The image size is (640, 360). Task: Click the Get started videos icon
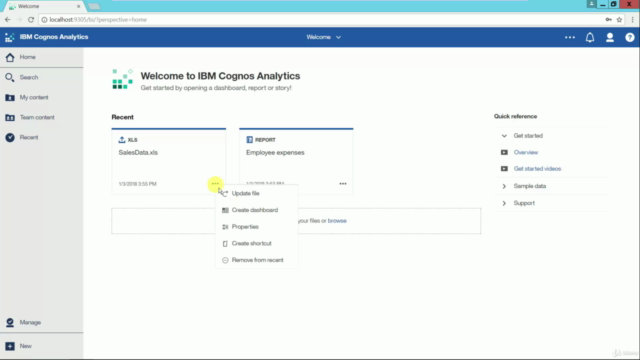(x=504, y=169)
